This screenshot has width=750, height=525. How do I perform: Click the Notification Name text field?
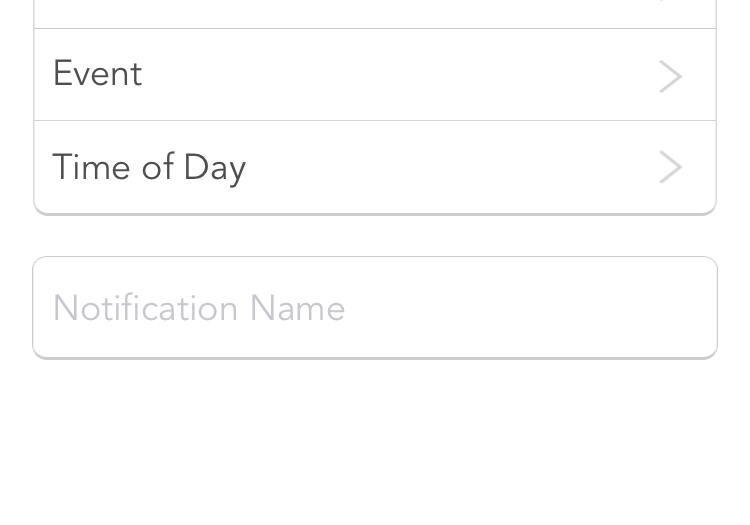point(375,308)
